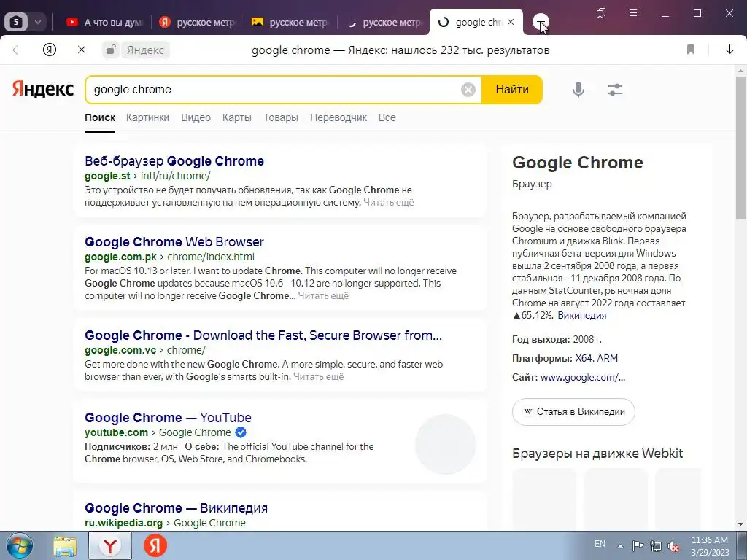Open downloads with the download arrow icon
Image resolution: width=747 pixels, height=560 pixels.
coord(729,50)
